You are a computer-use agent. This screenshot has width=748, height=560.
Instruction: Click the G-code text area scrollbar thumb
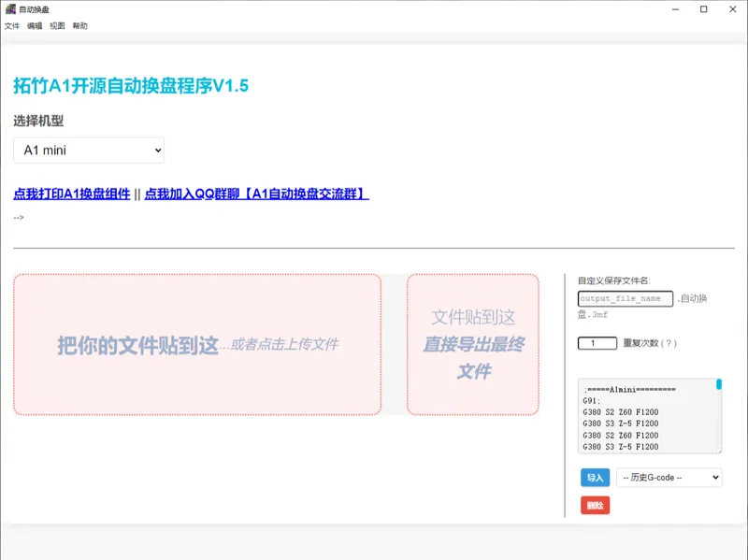pos(719,384)
